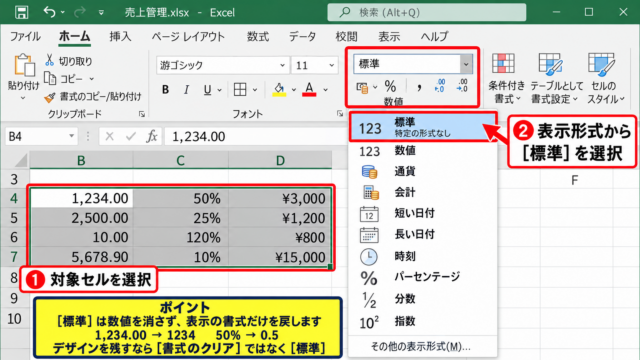Apply percent style button

point(390,87)
